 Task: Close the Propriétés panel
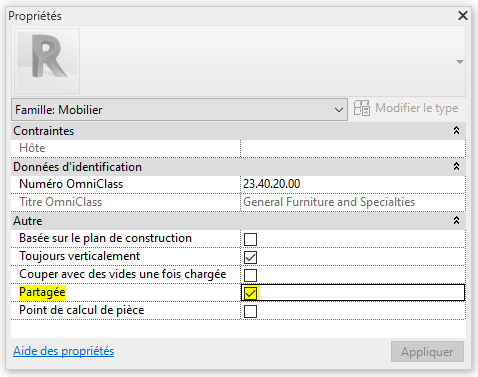(463, 15)
